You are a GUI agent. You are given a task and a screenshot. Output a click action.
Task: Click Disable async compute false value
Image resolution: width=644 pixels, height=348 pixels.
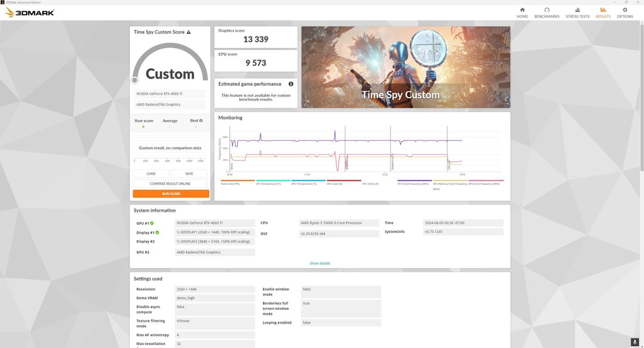215,309
